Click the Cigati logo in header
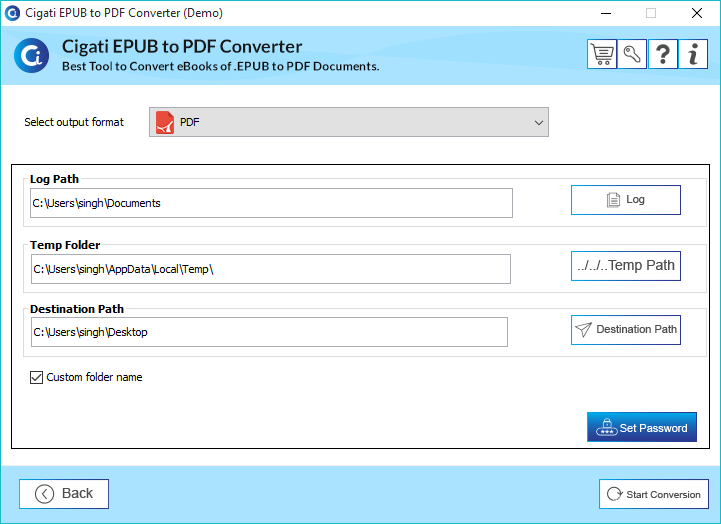The height and width of the screenshot is (524, 721). coord(31,56)
